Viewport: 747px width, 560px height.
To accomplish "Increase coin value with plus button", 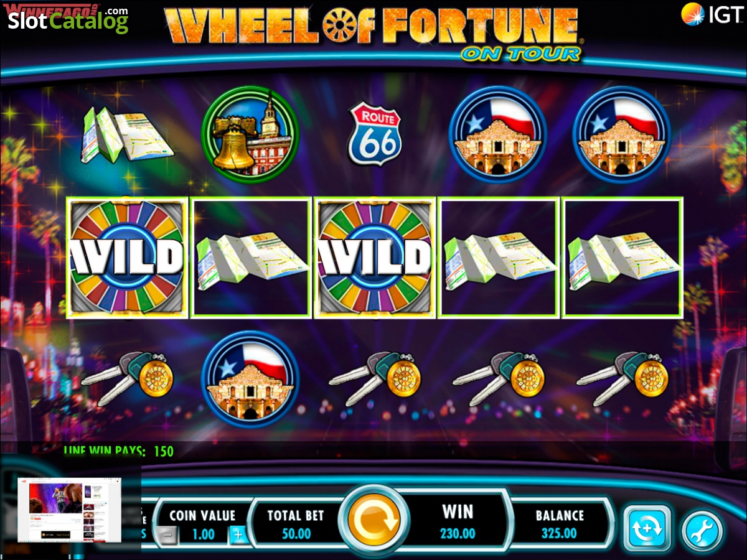I will point(237,535).
